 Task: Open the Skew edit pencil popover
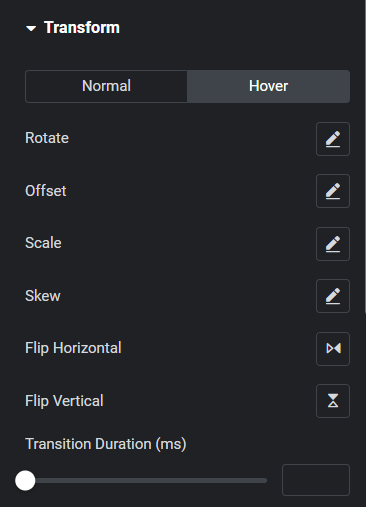coord(333,296)
